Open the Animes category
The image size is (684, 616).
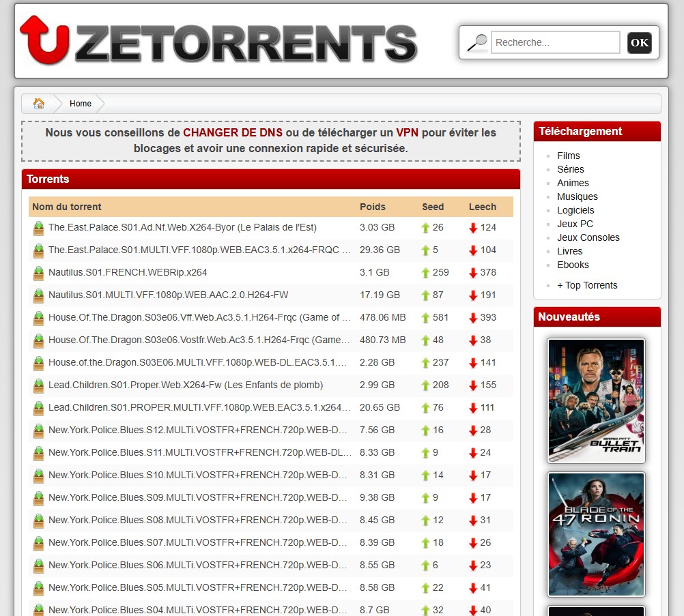coord(573,183)
